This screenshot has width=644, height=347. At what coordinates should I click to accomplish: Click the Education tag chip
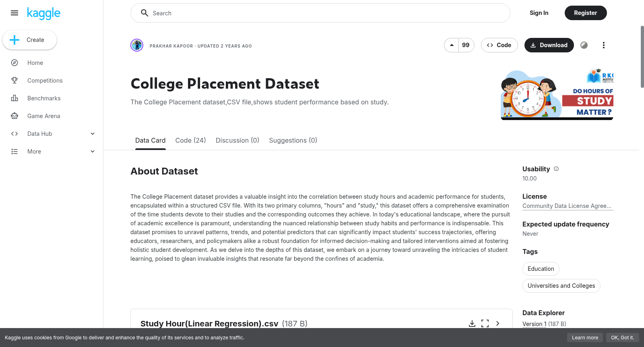(541, 269)
